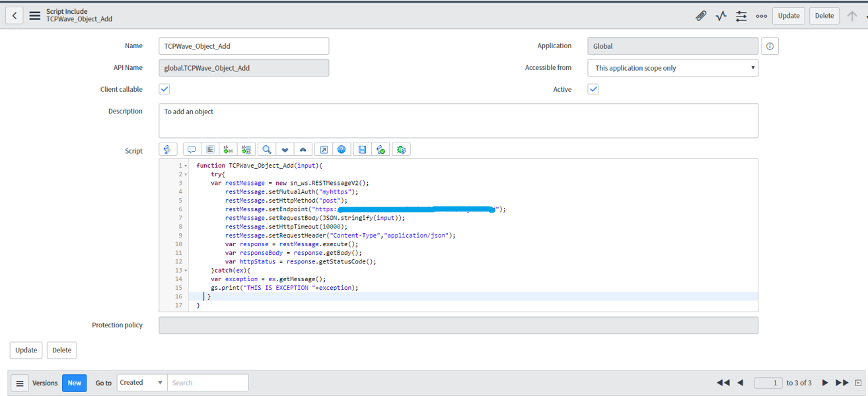Viewport: 868px width, 396px height.
Task: Launch the script debugger bug icon
Action: 402,149
